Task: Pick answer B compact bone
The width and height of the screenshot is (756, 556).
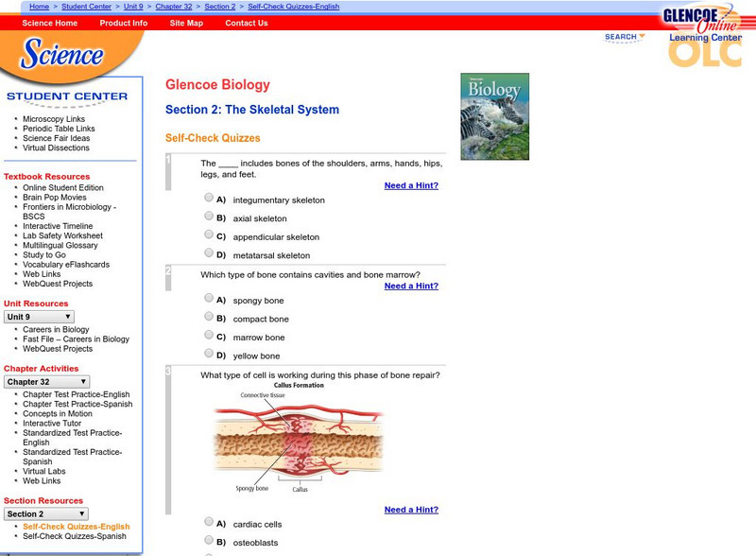Action: click(209, 316)
